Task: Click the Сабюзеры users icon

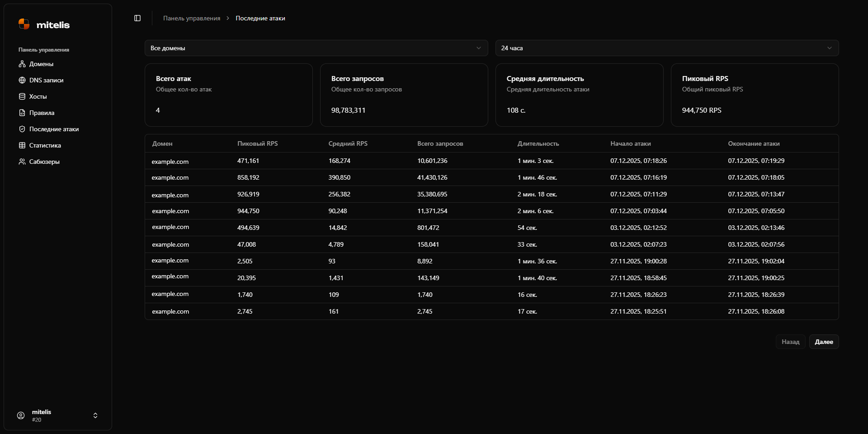Action: 22,162
